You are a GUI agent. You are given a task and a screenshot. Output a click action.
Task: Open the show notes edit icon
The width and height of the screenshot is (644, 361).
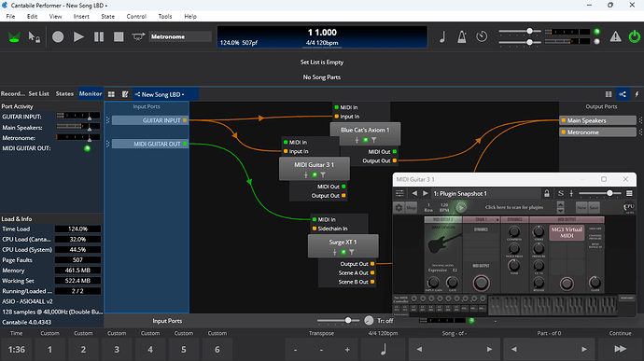[125, 94]
